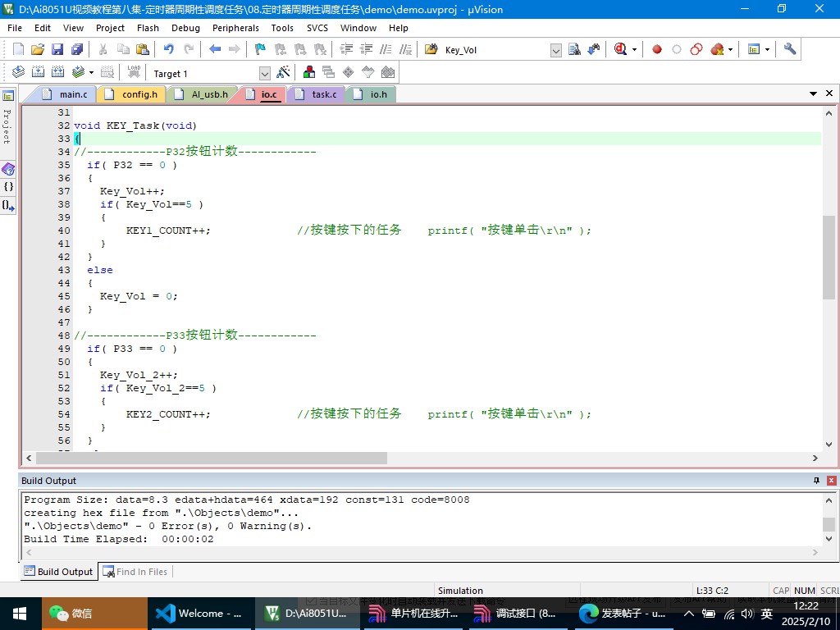
Task: Expand the Target 1 selection dropdown
Action: coord(265,73)
